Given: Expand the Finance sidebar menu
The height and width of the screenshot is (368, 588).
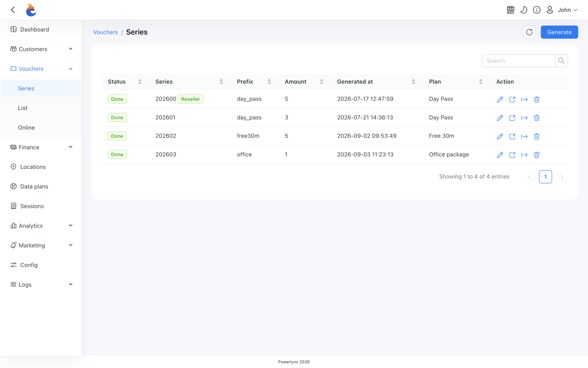Looking at the screenshot, I should coord(41,147).
